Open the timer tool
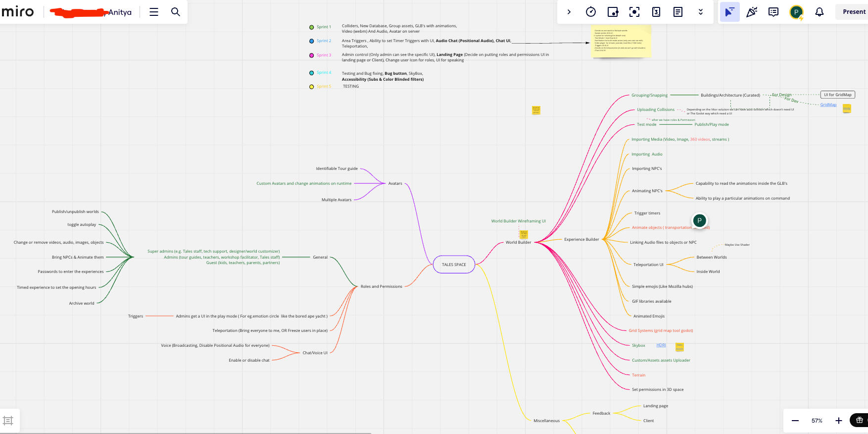 591,12
